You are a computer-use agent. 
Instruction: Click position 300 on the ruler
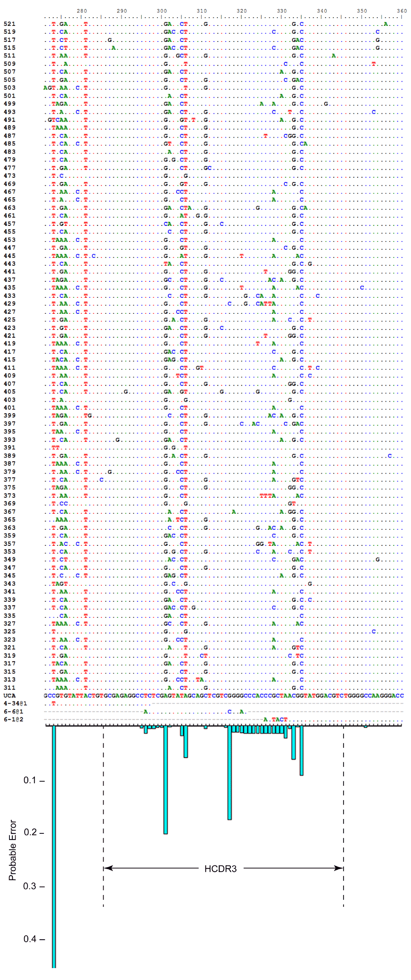coord(162,11)
